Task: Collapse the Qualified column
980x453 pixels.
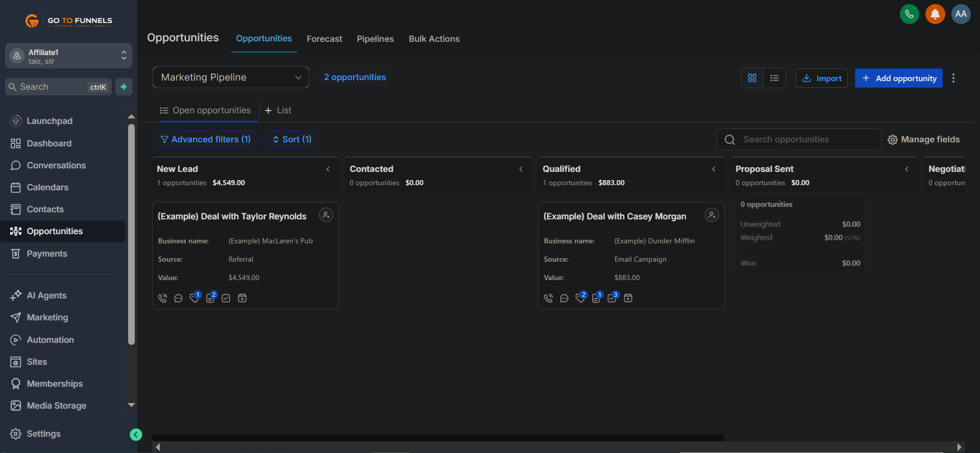Action: click(x=714, y=169)
